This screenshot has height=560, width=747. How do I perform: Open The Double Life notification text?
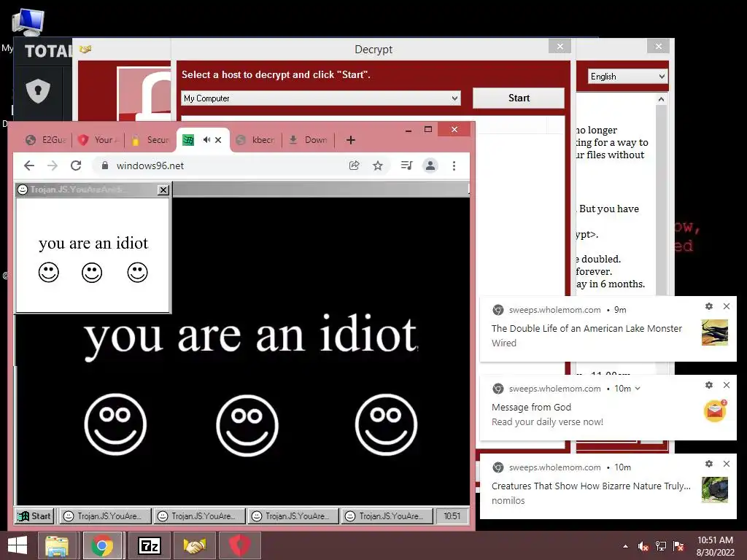[x=587, y=328]
